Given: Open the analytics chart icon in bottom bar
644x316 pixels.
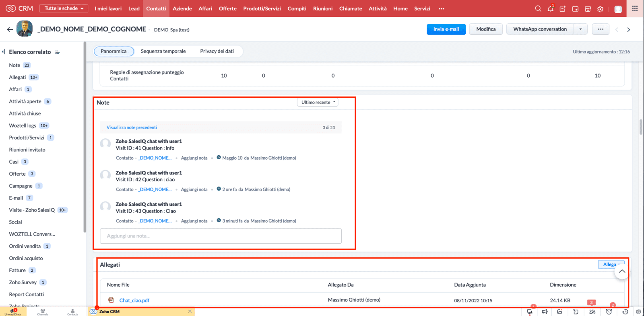Looking at the screenshot, I should [559, 312].
